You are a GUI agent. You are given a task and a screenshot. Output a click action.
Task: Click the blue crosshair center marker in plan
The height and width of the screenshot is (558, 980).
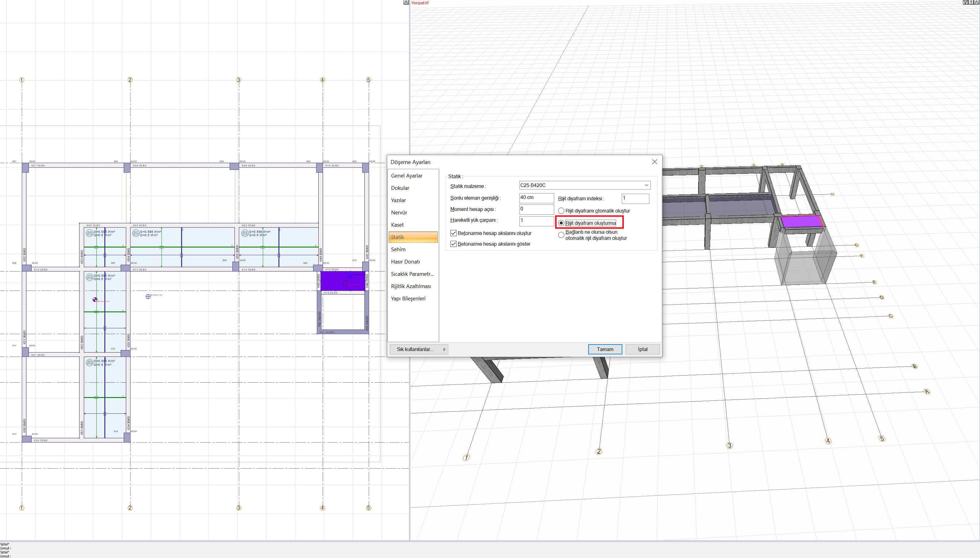[x=148, y=296]
